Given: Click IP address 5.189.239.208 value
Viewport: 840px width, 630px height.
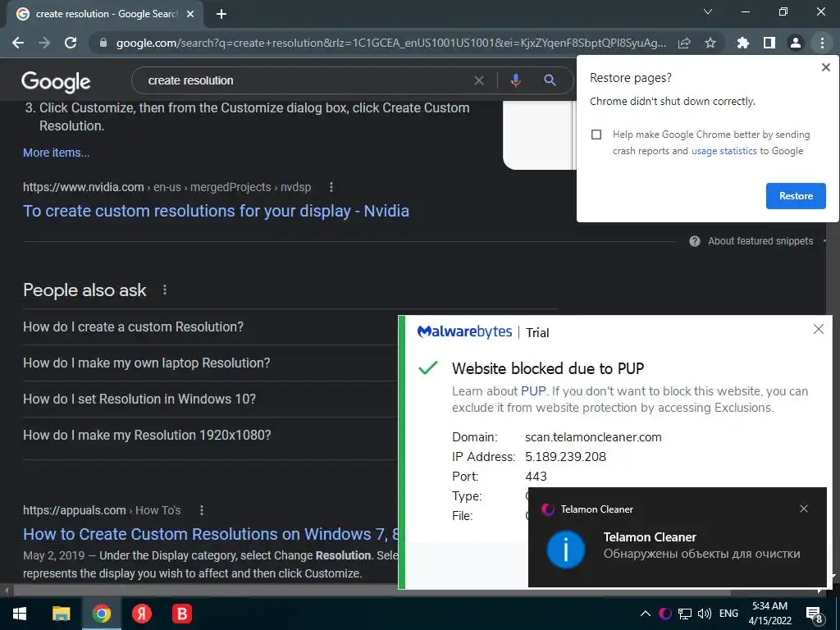Looking at the screenshot, I should (565, 457).
